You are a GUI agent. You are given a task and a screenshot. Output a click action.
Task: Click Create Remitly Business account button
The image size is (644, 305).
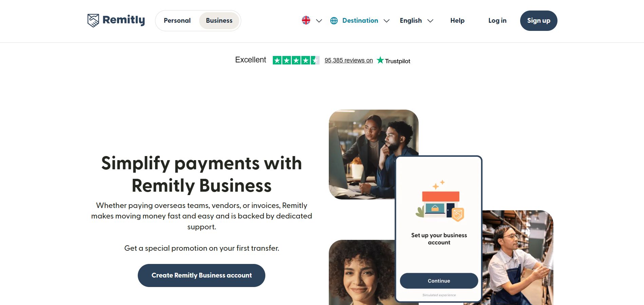tap(202, 275)
